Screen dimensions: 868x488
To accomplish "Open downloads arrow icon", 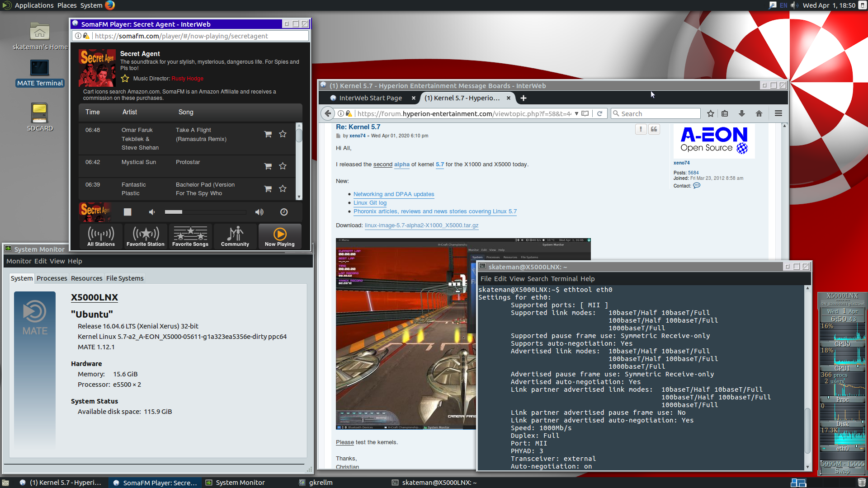I will pyautogui.click(x=742, y=113).
